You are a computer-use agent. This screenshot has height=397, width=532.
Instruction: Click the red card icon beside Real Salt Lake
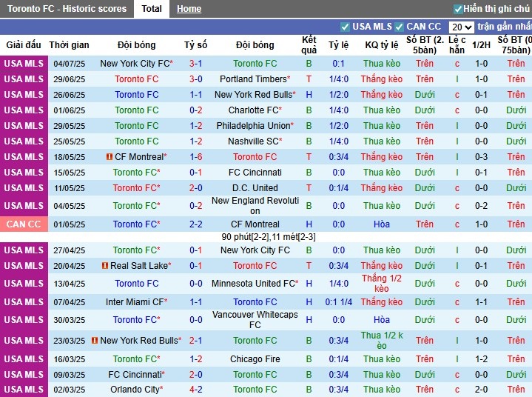[x=105, y=266]
